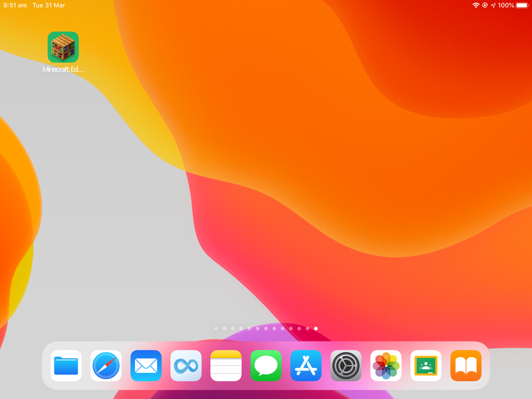The height and width of the screenshot is (399, 532).
Task: Select the first home screen page dot
Action: [216, 328]
